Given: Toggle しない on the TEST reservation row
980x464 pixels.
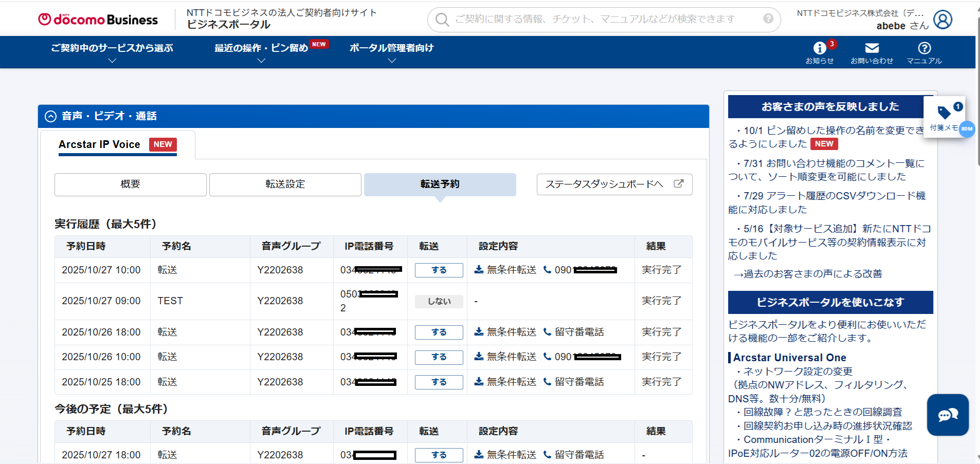Looking at the screenshot, I should click(439, 302).
